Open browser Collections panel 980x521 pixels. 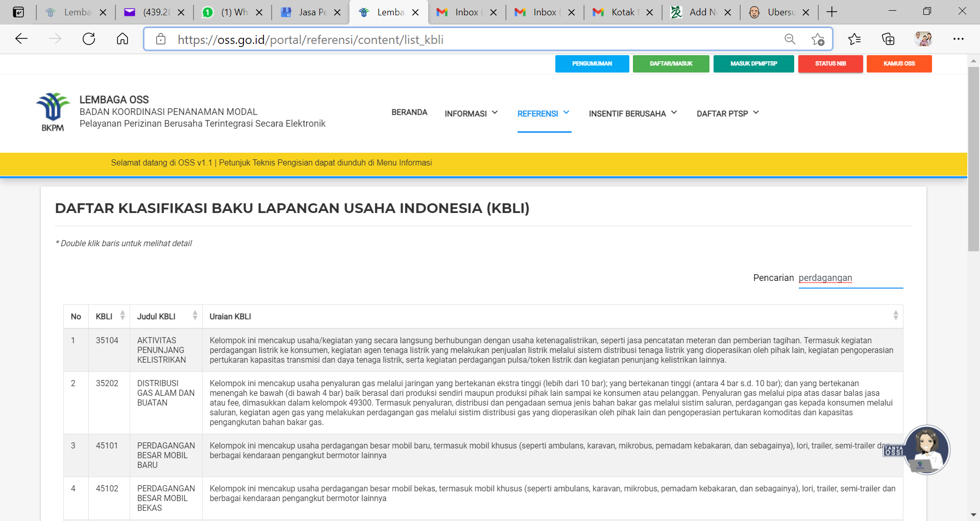tap(888, 39)
